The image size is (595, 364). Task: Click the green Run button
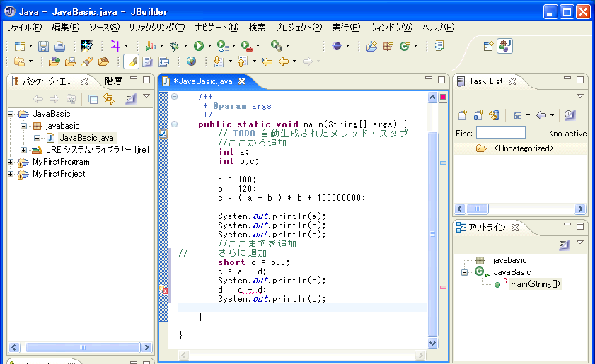[199, 46]
